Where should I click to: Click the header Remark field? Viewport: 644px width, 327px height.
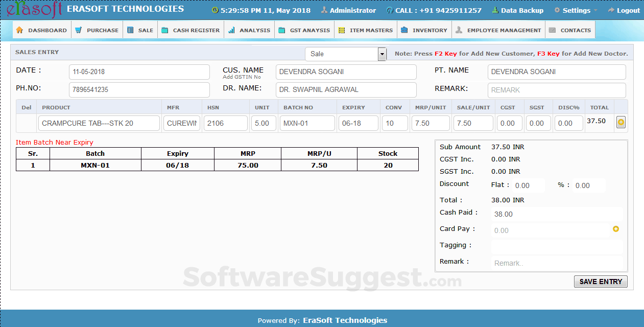(557, 90)
